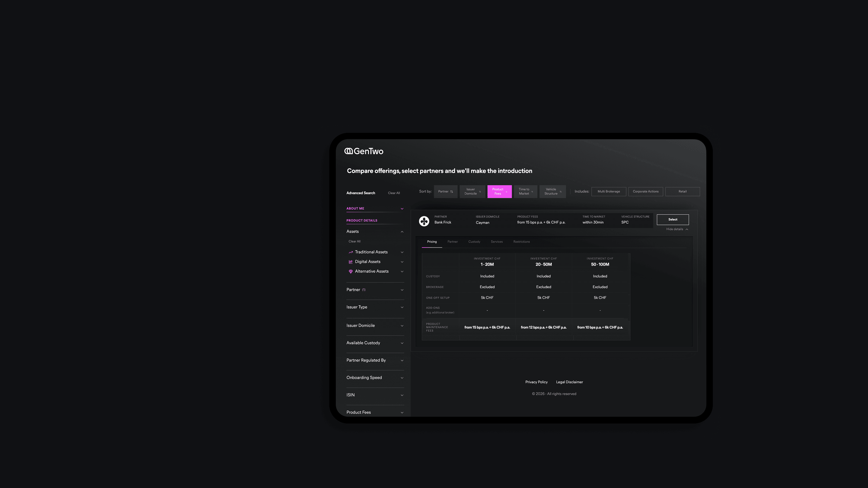868x488 pixels.
Task: Sort by Issuer Domicile
Action: [473, 192]
